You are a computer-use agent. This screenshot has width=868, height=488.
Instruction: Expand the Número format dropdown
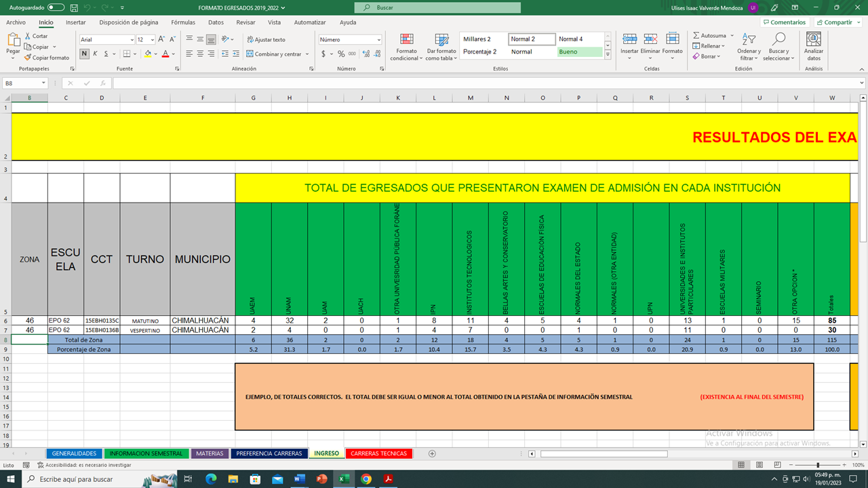point(378,39)
